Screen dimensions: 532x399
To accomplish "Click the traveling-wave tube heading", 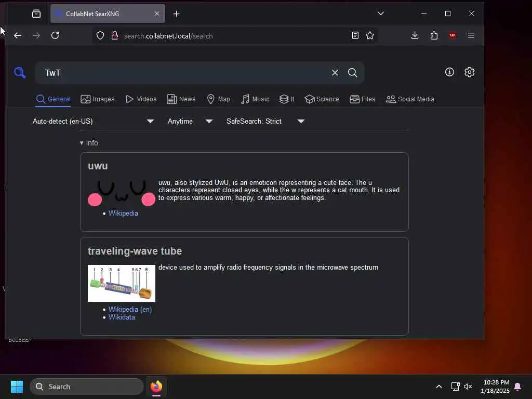I will [135, 251].
